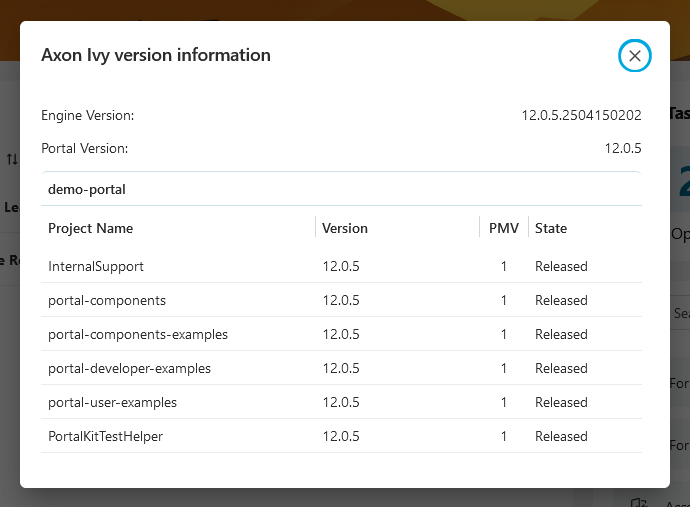This screenshot has height=507, width=690.
Task: Click the Engine Version label
Action: coord(88,115)
